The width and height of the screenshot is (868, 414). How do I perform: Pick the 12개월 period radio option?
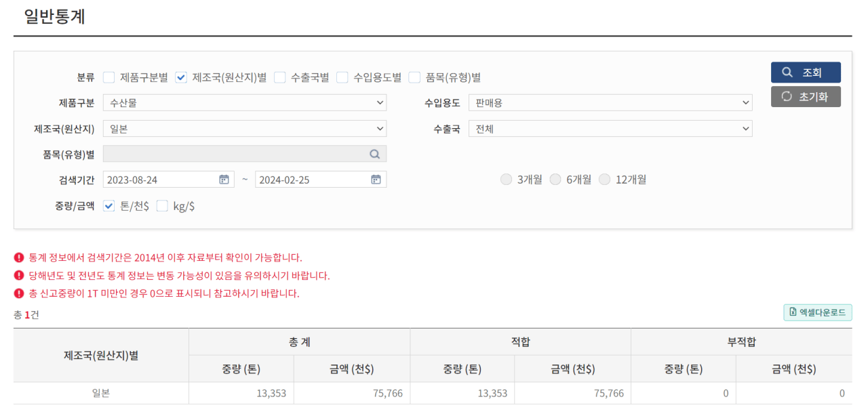(x=605, y=180)
